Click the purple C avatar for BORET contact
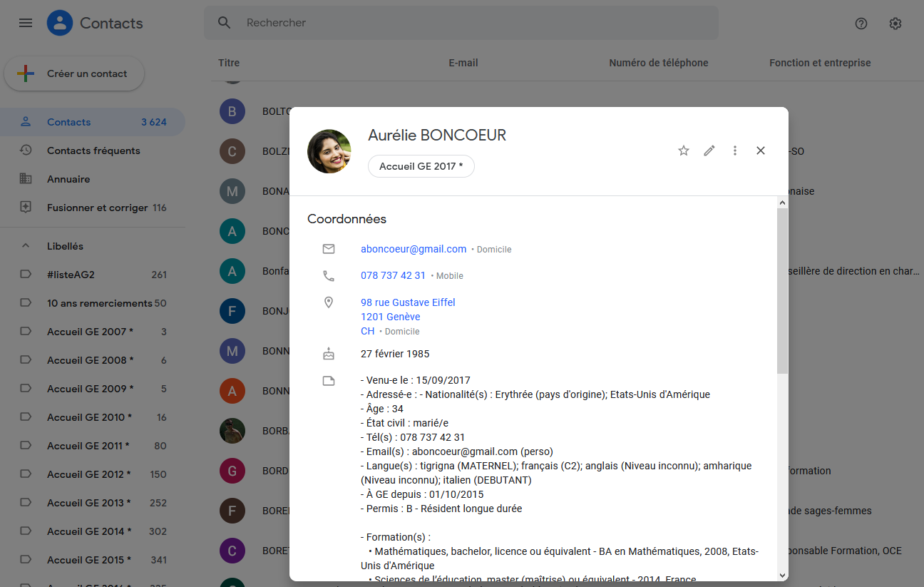924x587 pixels. click(232, 551)
